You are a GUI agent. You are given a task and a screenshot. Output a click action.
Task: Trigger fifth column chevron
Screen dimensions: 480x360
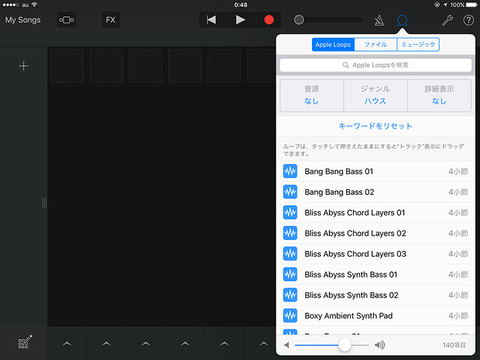tap(224, 344)
